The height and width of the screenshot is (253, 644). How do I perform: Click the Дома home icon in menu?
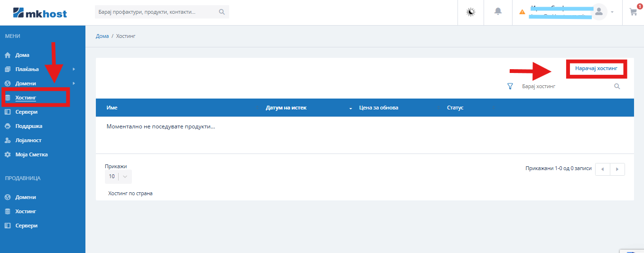(x=8, y=55)
